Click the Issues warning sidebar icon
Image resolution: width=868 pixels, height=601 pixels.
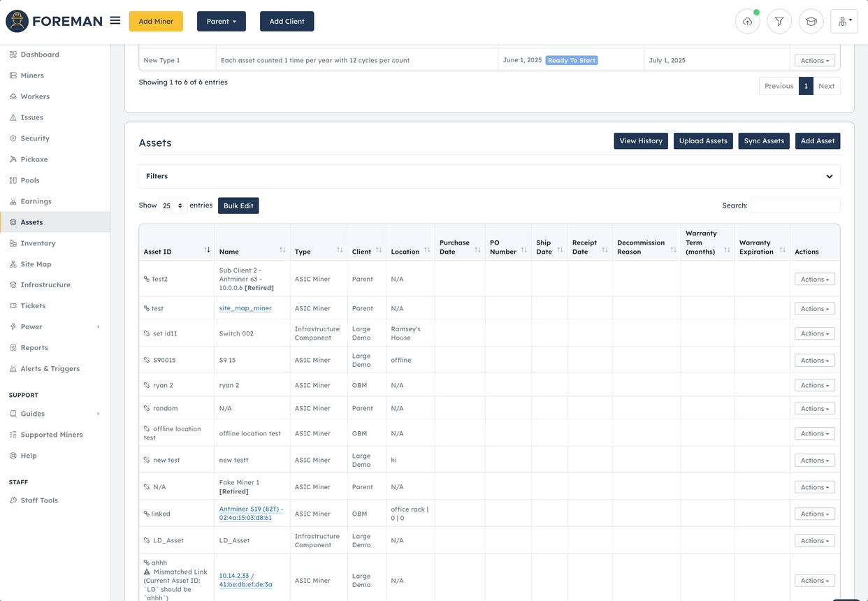pos(13,117)
